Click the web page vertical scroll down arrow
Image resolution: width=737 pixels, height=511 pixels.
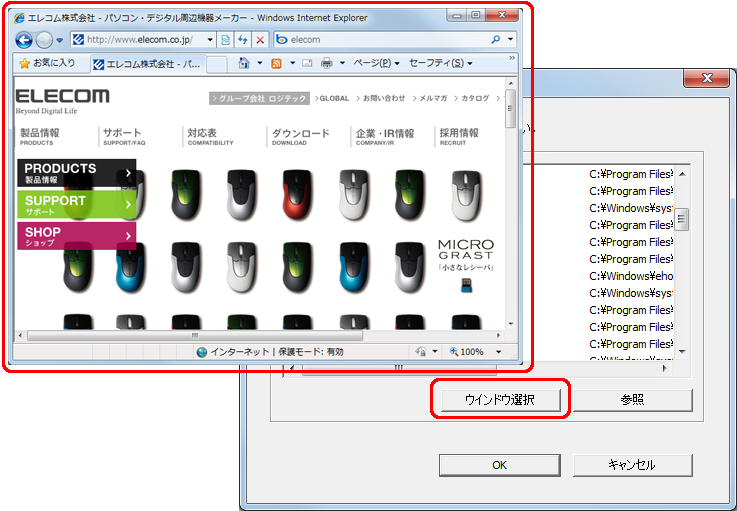pyautogui.click(x=510, y=324)
